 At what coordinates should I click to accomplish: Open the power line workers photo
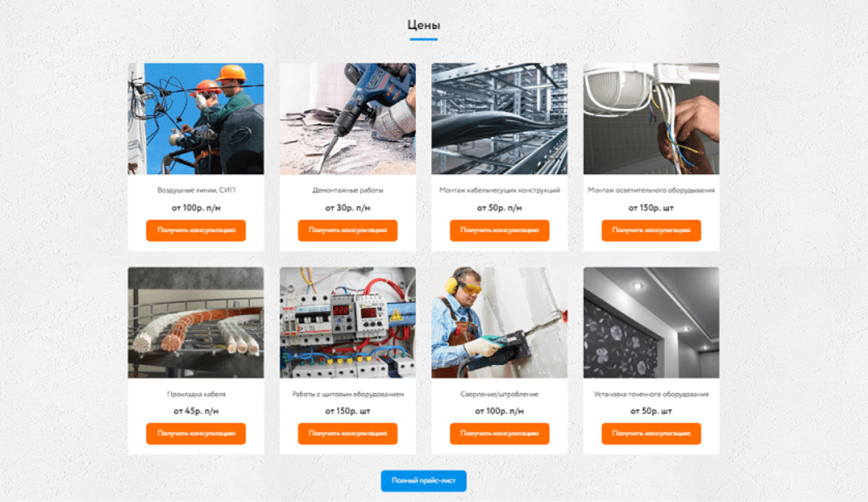click(196, 119)
